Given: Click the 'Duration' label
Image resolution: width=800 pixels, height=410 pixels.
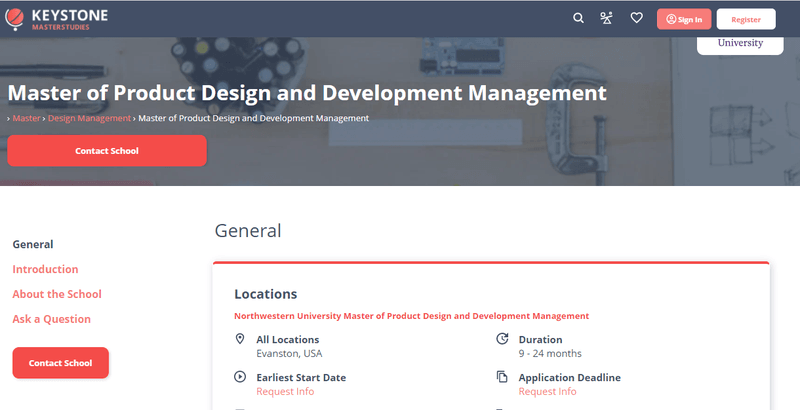Looking at the screenshot, I should (540, 340).
